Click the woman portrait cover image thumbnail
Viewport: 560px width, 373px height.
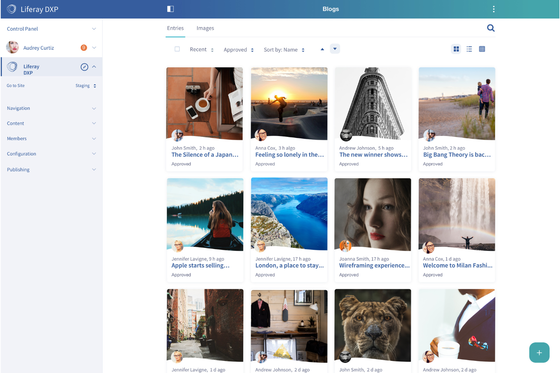[x=373, y=214]
